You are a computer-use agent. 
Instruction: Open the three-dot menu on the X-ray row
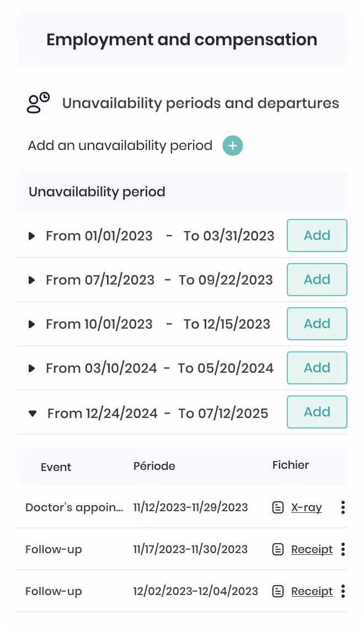click(x=342, y=507)
